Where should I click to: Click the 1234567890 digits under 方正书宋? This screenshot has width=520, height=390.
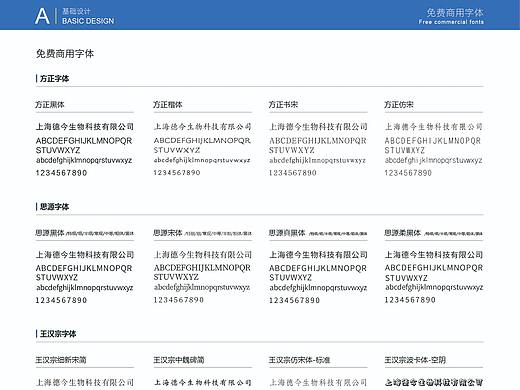(293, 173)
